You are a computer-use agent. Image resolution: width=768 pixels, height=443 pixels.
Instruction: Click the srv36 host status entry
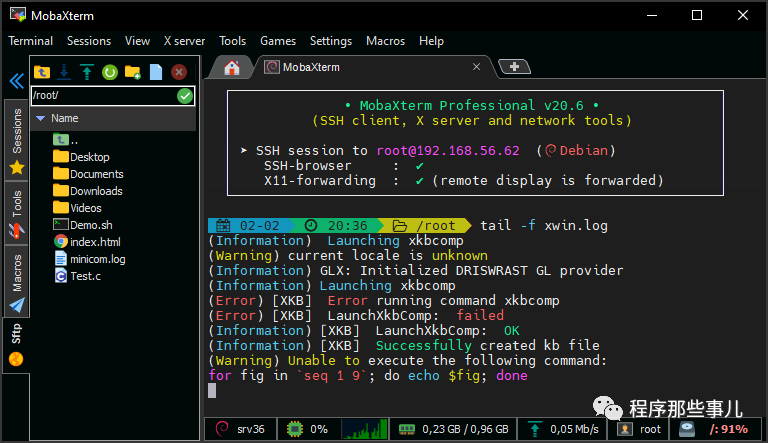(x=240, y=429)
